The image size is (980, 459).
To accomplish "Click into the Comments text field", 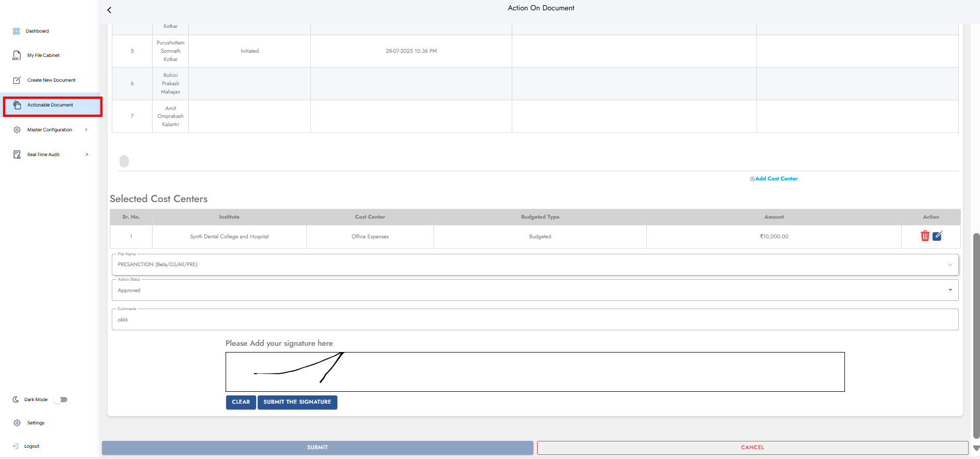I will (x=534, y=320).
